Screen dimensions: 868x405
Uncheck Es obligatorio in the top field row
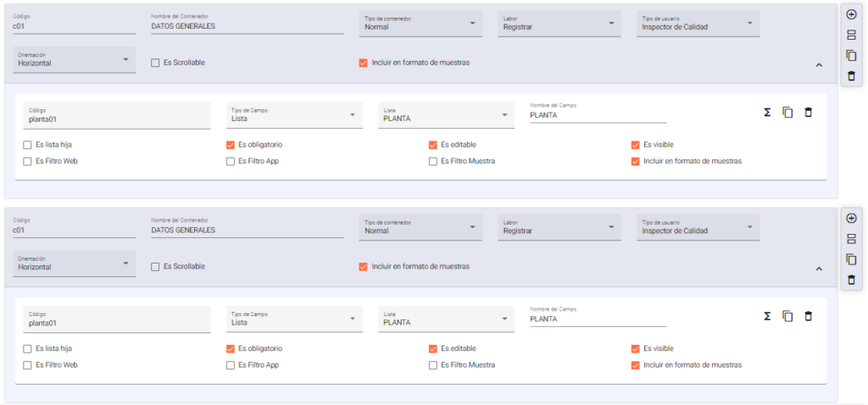[231, 145]
